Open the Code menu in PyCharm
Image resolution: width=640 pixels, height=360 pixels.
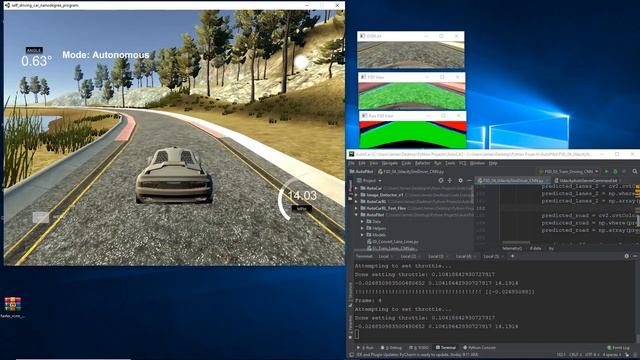(406, 163)
